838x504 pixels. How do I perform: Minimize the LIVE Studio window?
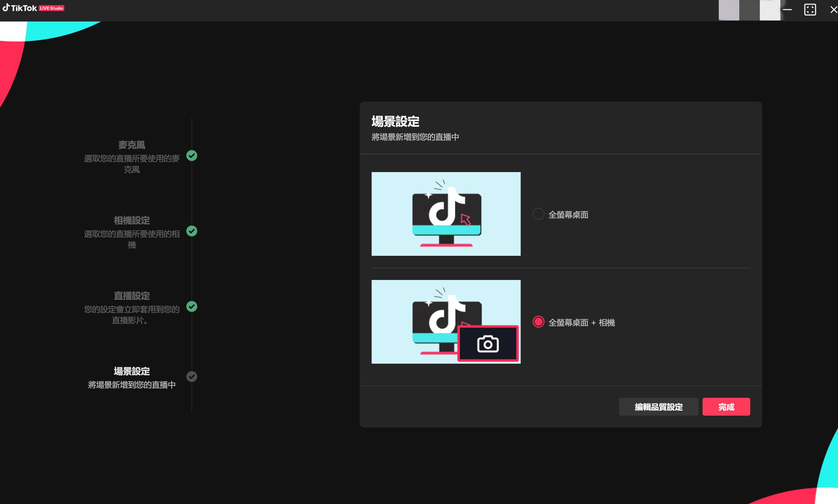pyautogui.click(x=787, y=10)
